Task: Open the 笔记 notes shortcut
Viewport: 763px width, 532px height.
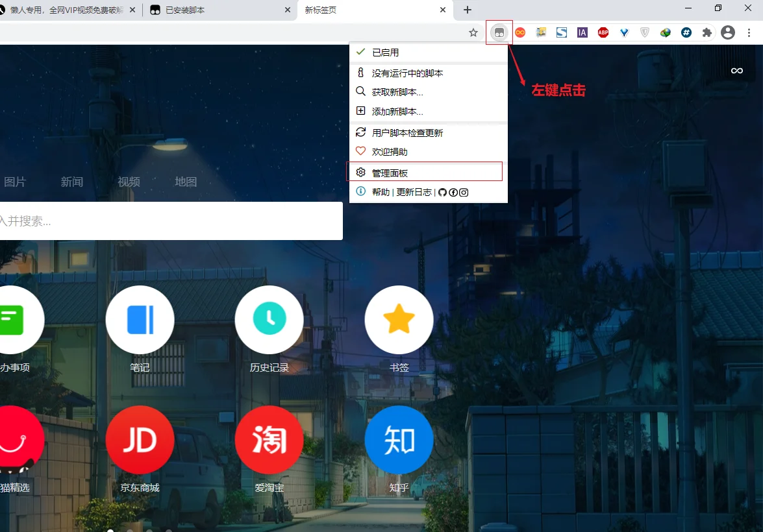Action: [x=140, y=319]
